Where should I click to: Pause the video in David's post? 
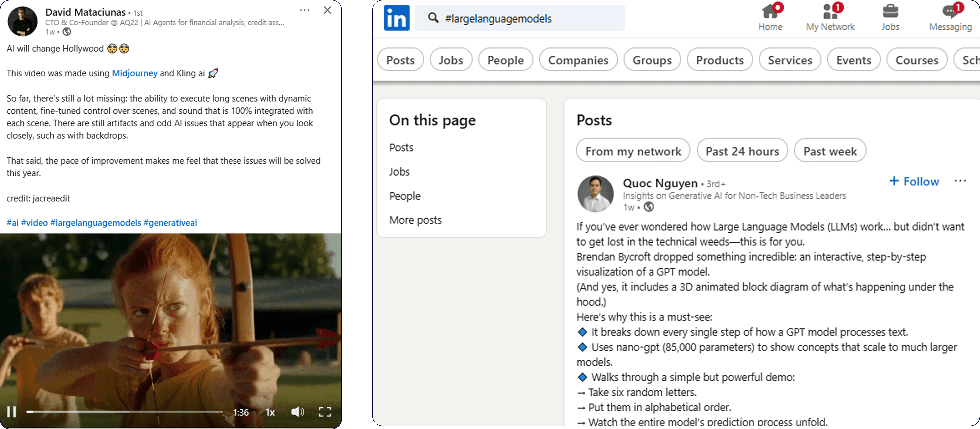click(x=12, y=412)
